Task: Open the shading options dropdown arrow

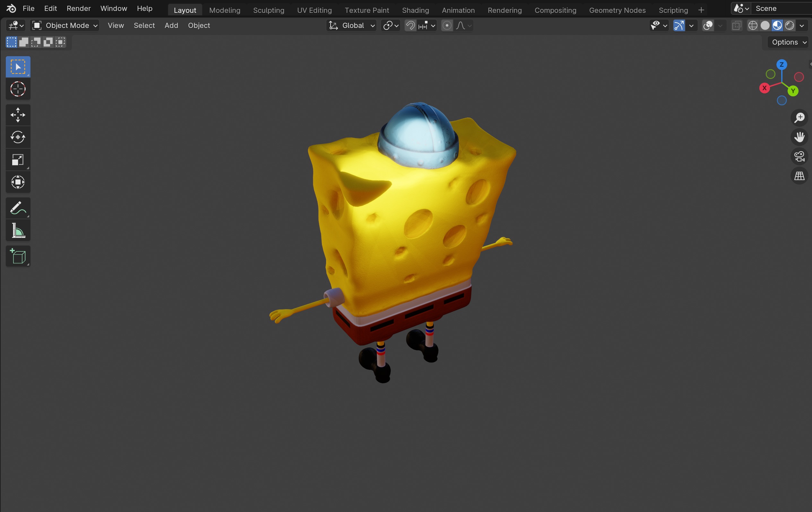Action: tap(802, 26)
